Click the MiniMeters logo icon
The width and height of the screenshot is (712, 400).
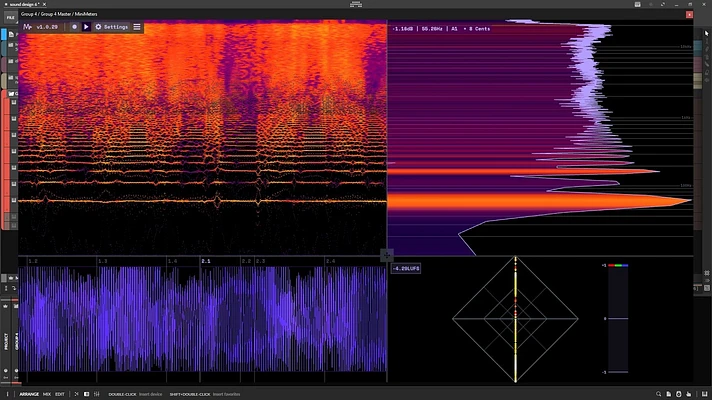[x=27, y=27]
